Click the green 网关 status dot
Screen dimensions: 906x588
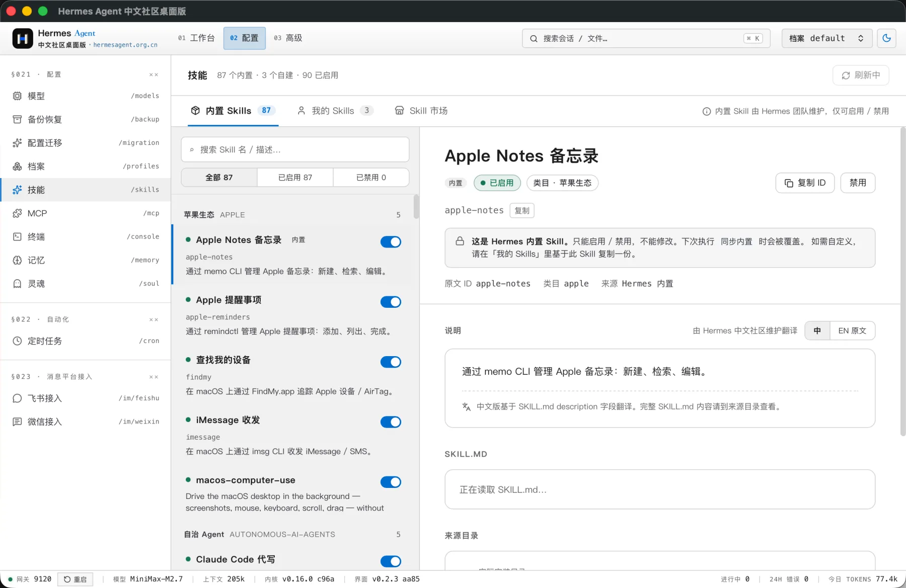click(10, 579)
